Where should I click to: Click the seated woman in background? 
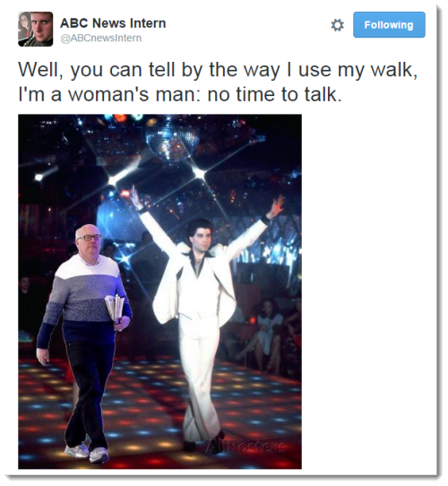(x=266, y=334)
